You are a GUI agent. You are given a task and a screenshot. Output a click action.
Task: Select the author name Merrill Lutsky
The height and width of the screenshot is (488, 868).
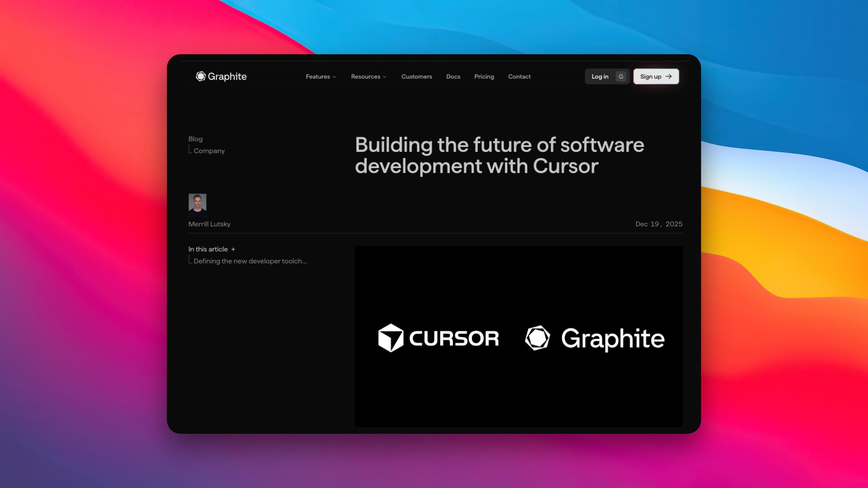tap(209, 224)
